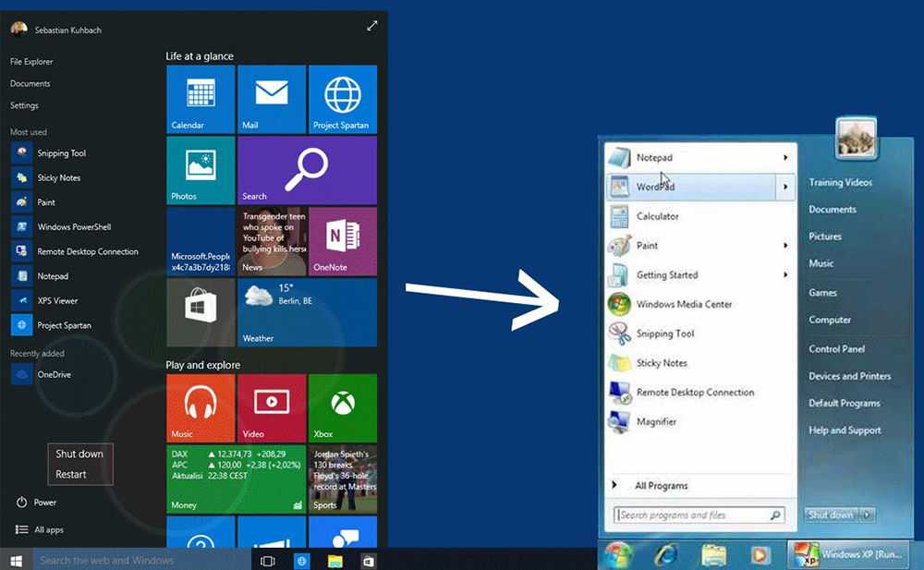
Task: Click the OneNote tile
Action: [342, 241]
